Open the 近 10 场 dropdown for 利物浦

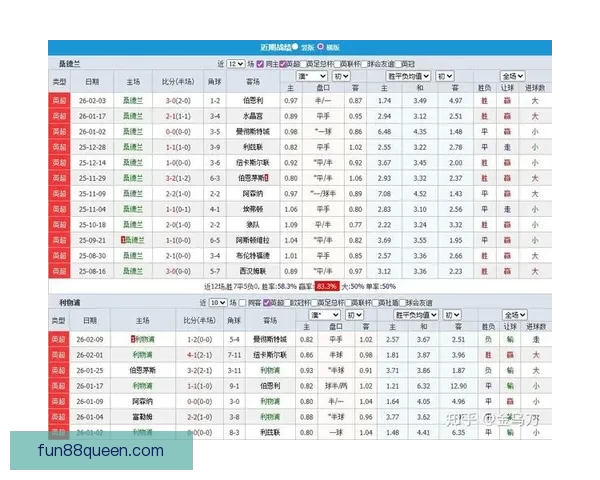[x=218, y=303]
